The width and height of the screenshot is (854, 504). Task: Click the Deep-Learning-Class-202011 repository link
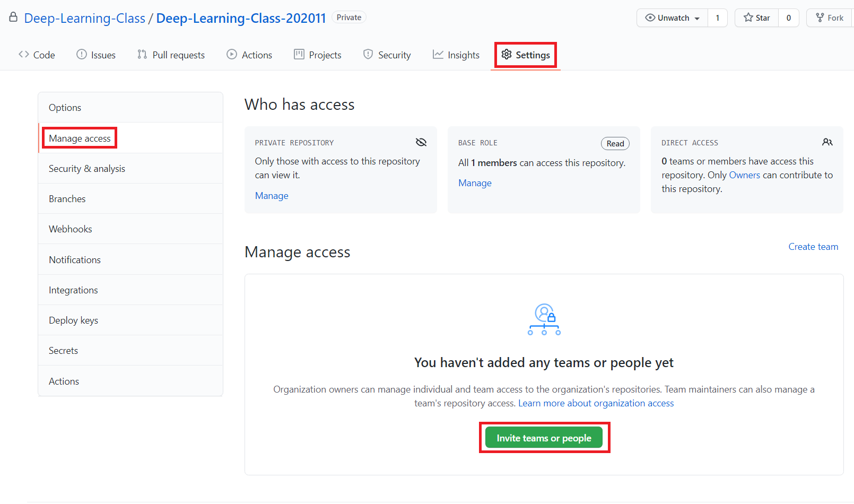click(x=241, y=18)
